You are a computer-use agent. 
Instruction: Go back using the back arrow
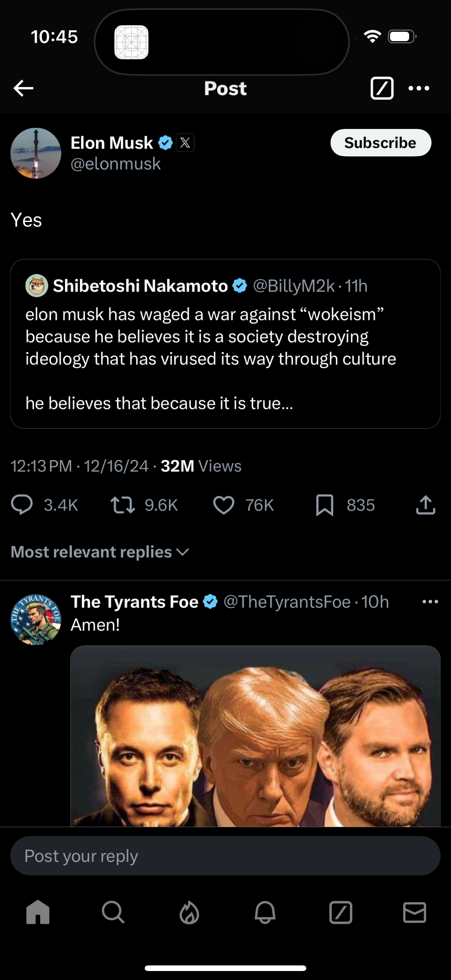(x=22, y=88)
